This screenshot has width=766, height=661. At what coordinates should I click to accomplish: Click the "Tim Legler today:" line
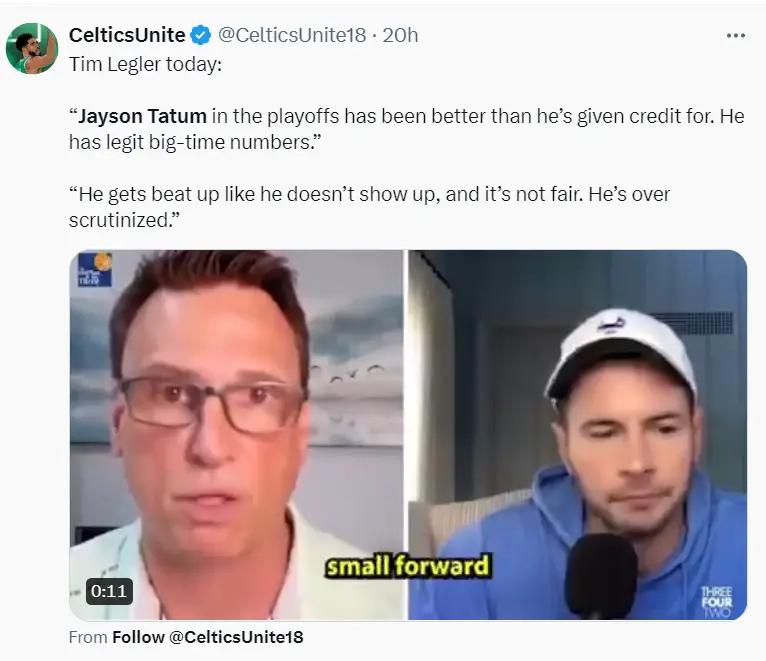145,64
